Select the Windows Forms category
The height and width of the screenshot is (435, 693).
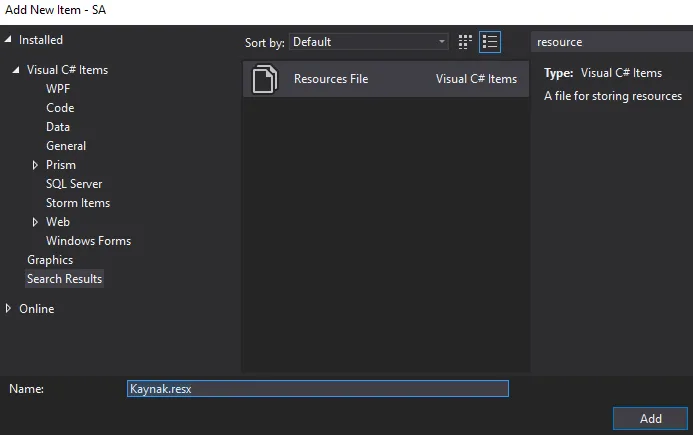(88, 241)
